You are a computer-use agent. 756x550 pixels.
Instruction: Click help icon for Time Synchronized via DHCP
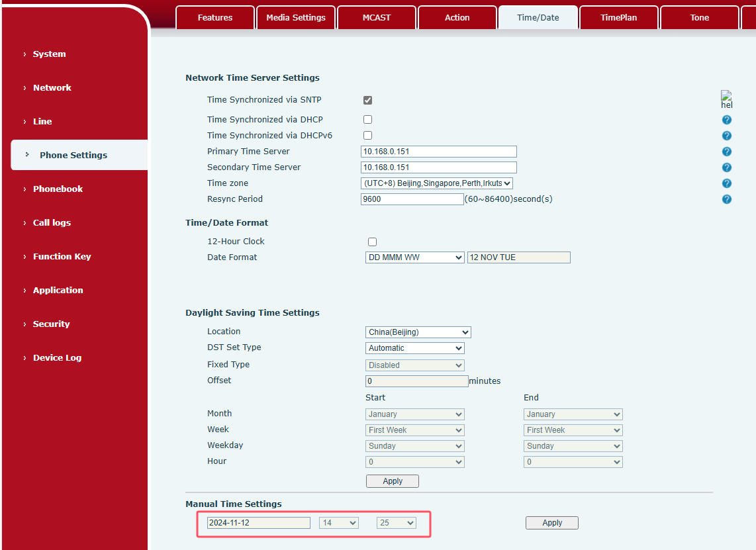point(726,120)
